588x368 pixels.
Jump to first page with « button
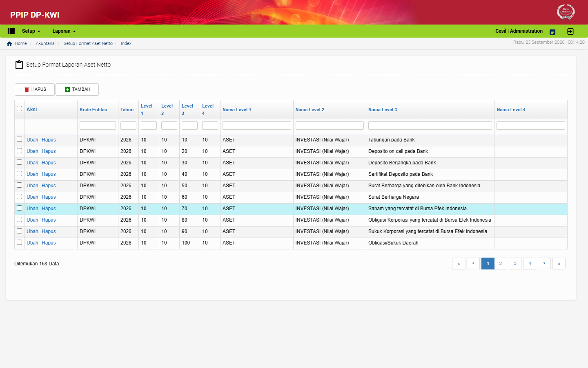point(459,264)
